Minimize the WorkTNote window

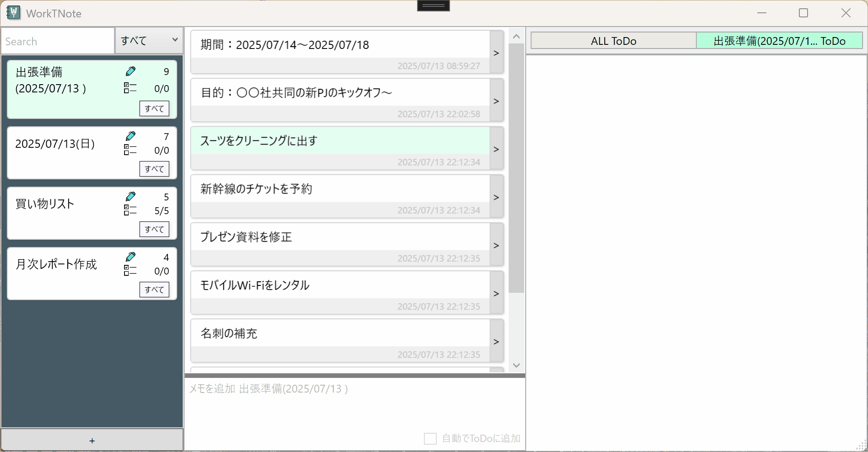(762, 13)
